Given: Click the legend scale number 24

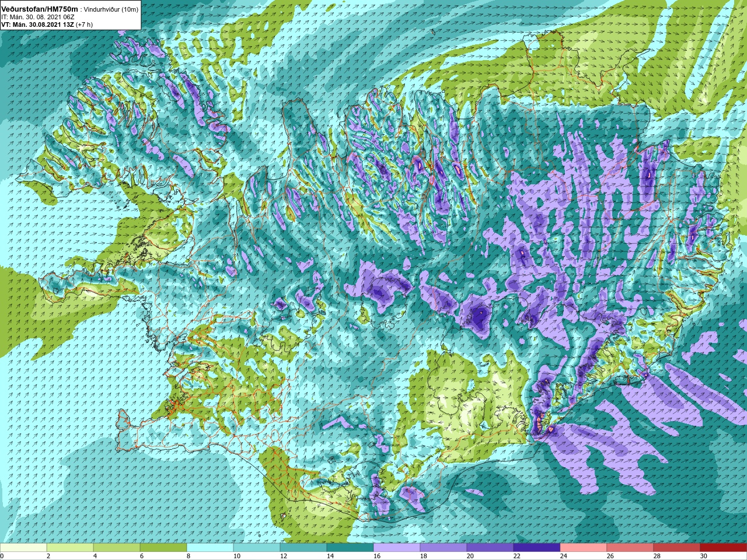Looking at the screenshot, I should [x=564, y=556].
